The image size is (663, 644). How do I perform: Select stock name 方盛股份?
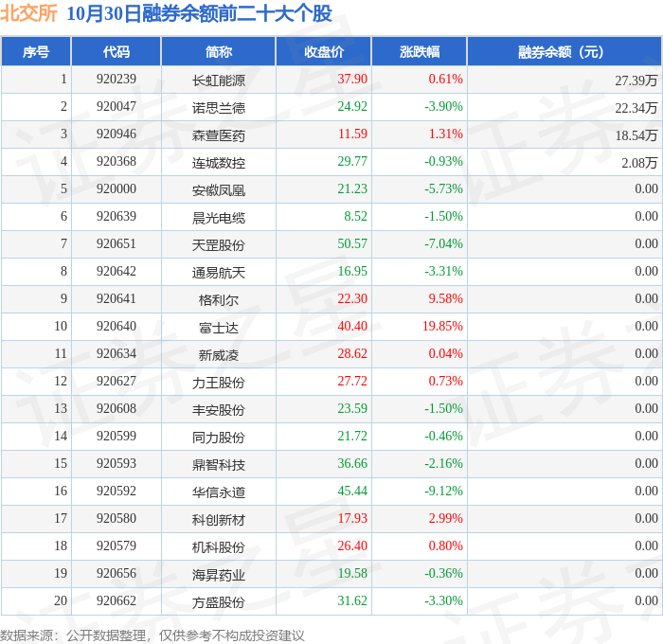pos(219,602)
